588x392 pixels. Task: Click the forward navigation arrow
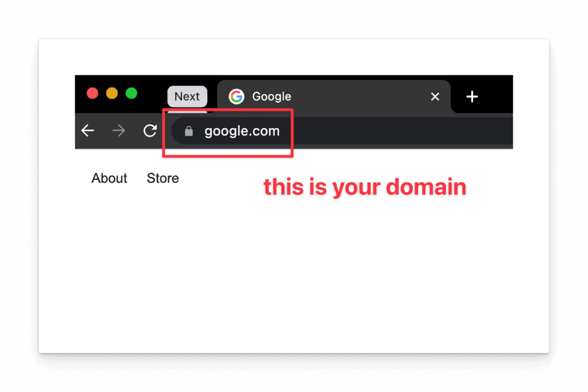(118, 130)
